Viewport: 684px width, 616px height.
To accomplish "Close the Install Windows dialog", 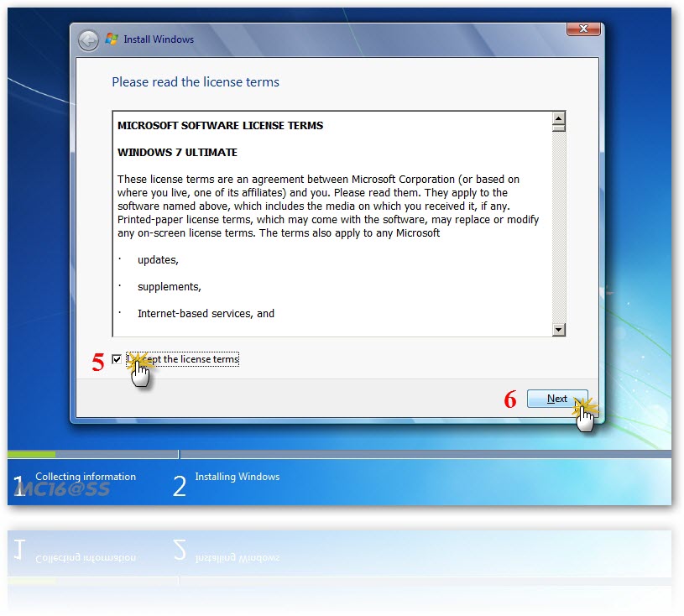I will coord(583,29).
